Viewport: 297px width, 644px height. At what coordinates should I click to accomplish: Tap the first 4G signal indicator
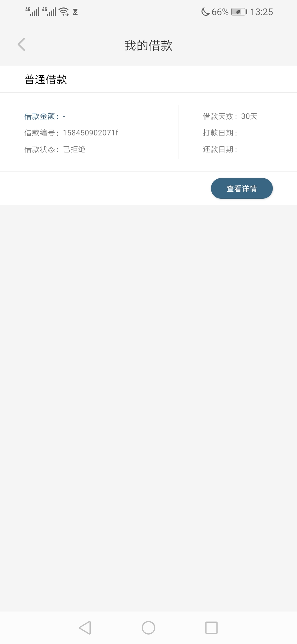(x=32, y=12)
